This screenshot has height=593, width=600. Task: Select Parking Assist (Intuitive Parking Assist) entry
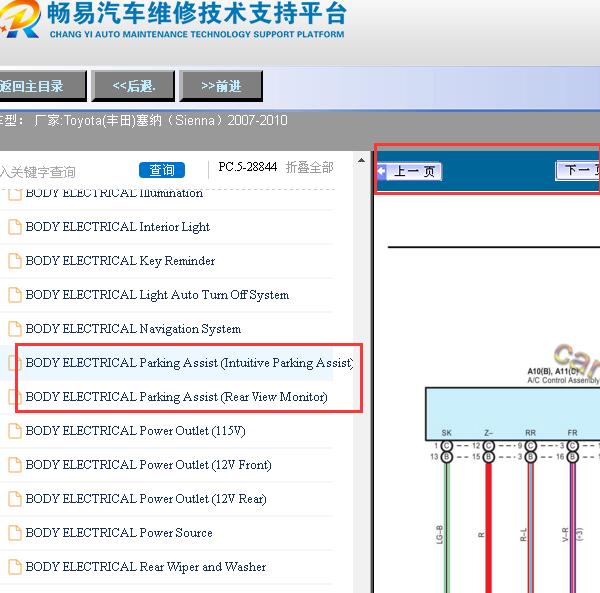coord(189,363)
